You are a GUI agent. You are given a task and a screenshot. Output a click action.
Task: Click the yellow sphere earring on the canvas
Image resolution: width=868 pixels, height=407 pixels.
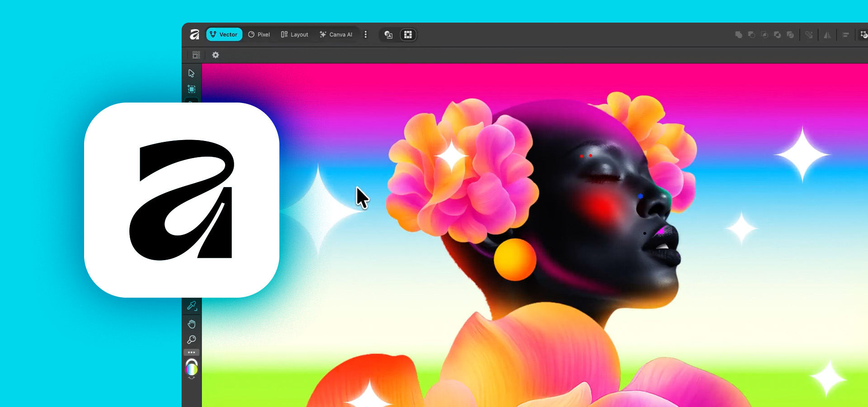click(515, 259)
